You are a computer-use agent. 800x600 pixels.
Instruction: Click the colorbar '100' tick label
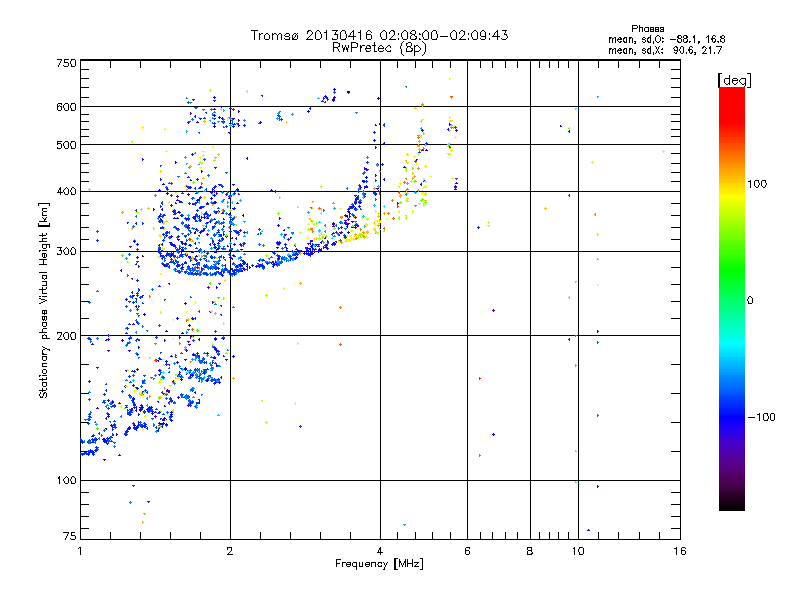click(757, 184)
